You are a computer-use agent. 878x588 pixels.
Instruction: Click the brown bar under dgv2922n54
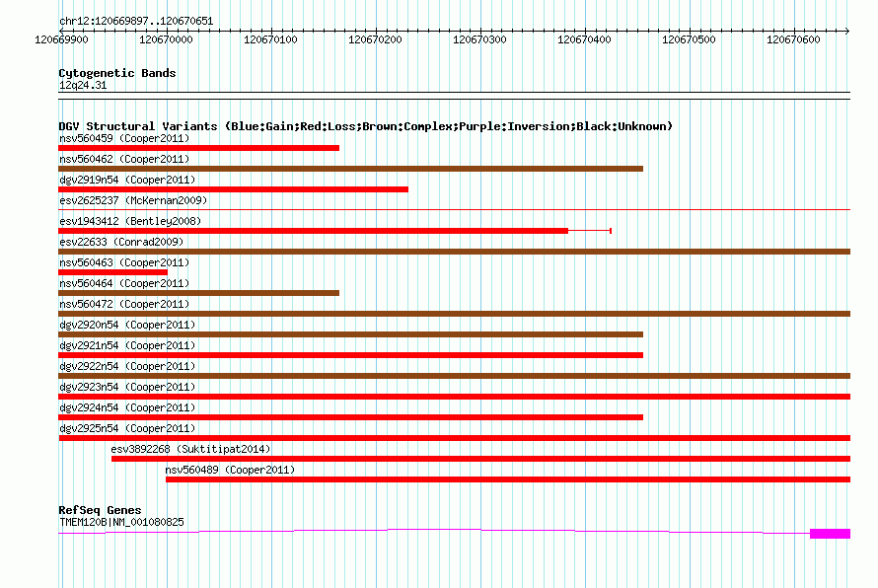click(x=454, y=376)
